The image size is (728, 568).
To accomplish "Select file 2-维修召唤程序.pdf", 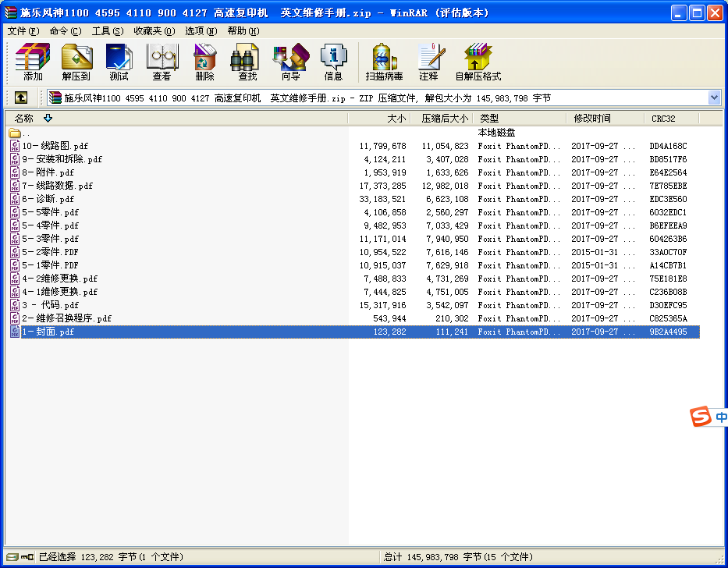I will 66,318.
